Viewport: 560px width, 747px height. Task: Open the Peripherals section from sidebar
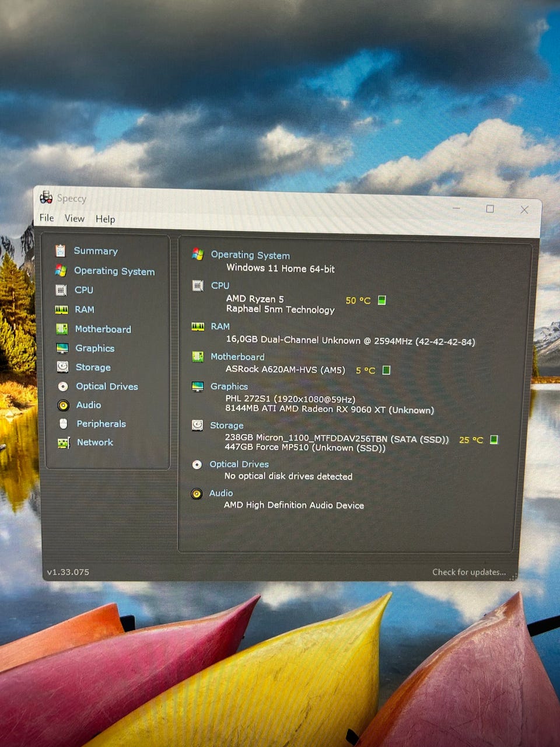pyautogui.click(x=101, y=424)
